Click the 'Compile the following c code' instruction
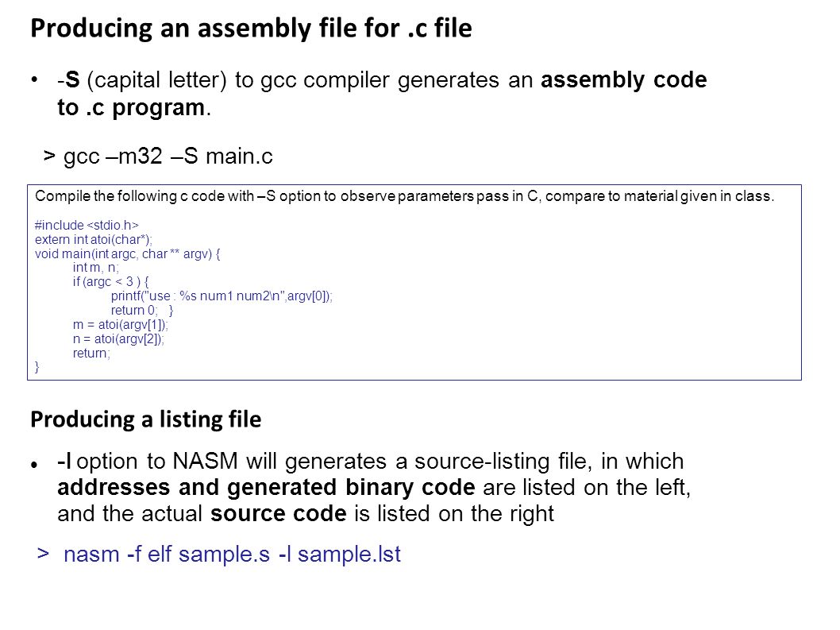 point(404,196)
